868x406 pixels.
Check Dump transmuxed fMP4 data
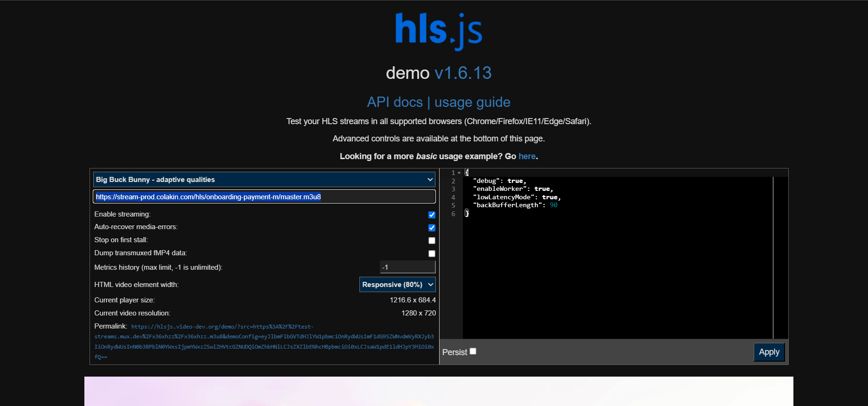point(432,253)
